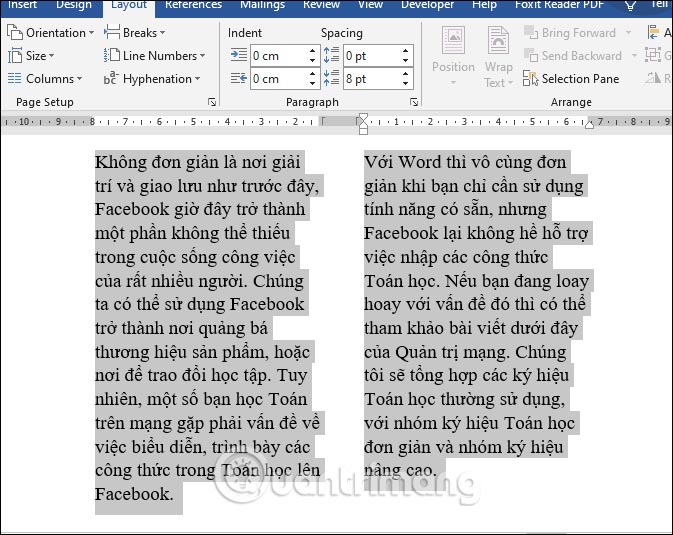Click "nâng cao." ending right column
This screenshot has height=535, width=673.
coord(400,471)
